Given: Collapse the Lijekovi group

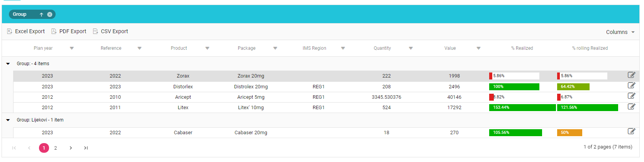Looking at the screenshot, I should (8, 120).
